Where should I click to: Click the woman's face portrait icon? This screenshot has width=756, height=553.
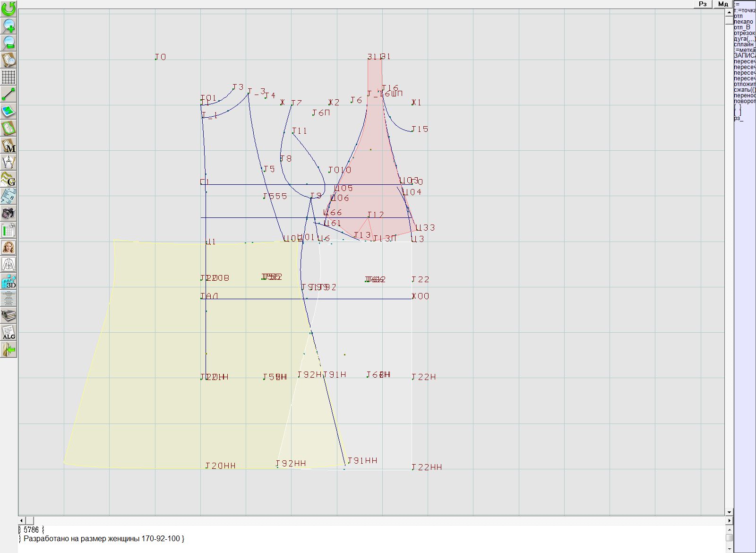coord(9,247)
